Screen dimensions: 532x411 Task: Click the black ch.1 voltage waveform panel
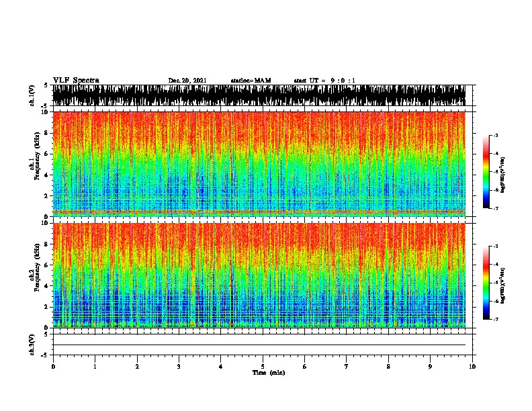pos(259,95)
